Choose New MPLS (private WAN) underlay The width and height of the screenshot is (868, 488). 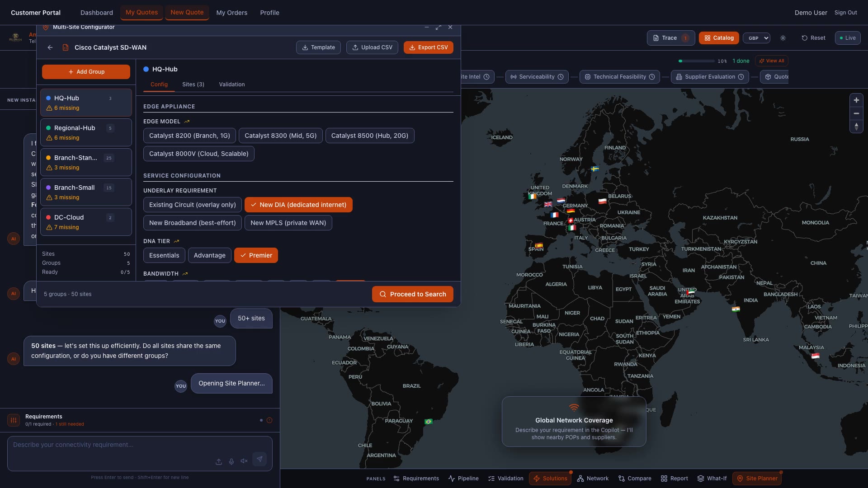point(288,223)
